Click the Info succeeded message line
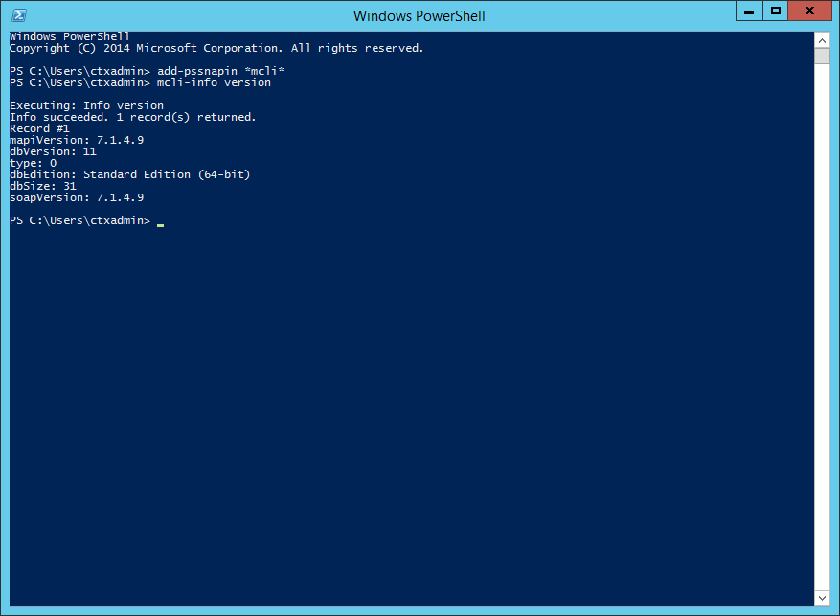The image size is (840, 616). [x=132, y=117]
